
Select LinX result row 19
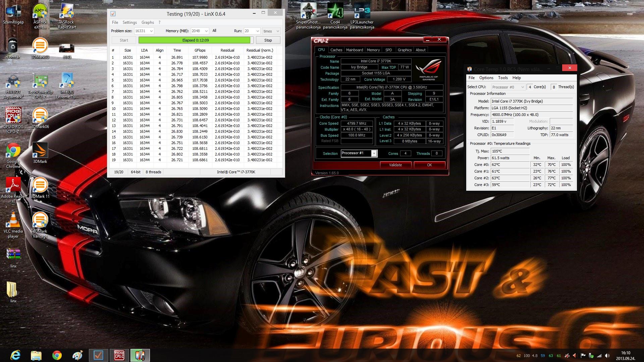[x=196, y=160]
